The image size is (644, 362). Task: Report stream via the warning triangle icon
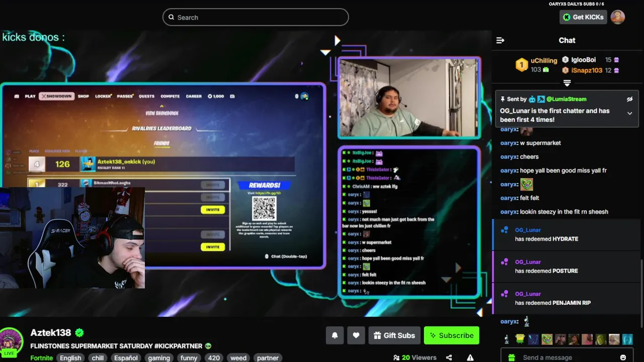tap(470, 357)
